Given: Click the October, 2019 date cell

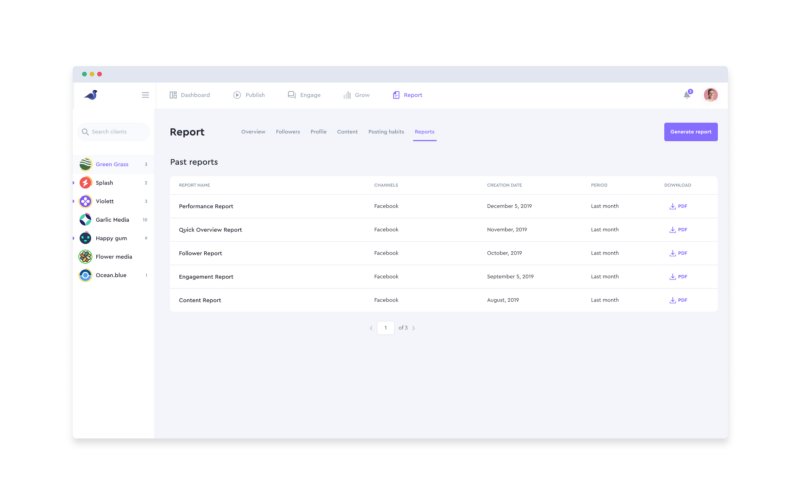Looking at the screenshot, I should pyautogui.click(x=504, y=253).
